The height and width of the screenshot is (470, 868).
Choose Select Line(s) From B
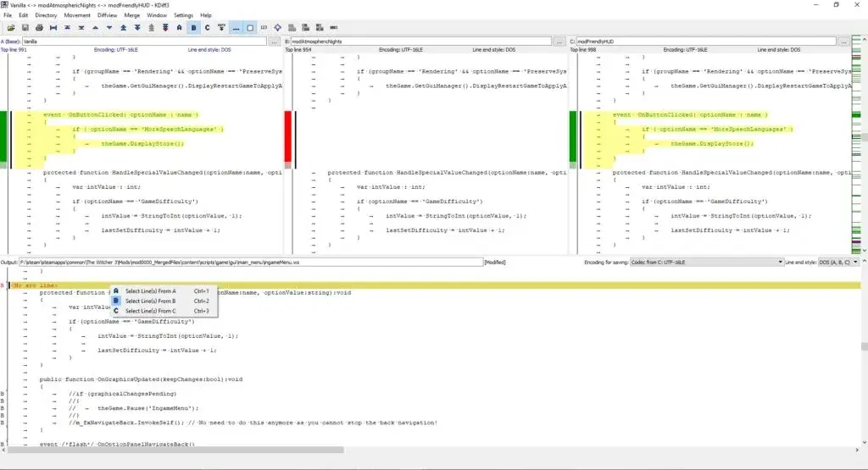click(164, 301)
